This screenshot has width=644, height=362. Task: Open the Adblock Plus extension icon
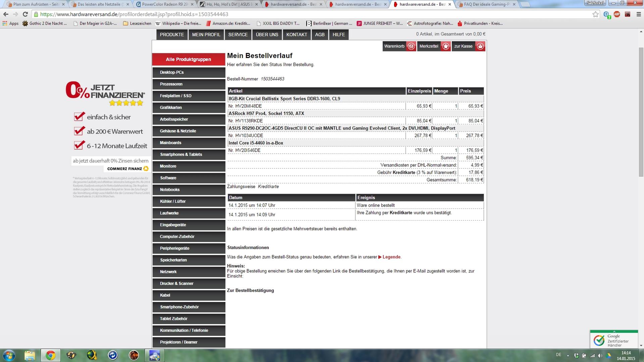click(x=617, y=14)
